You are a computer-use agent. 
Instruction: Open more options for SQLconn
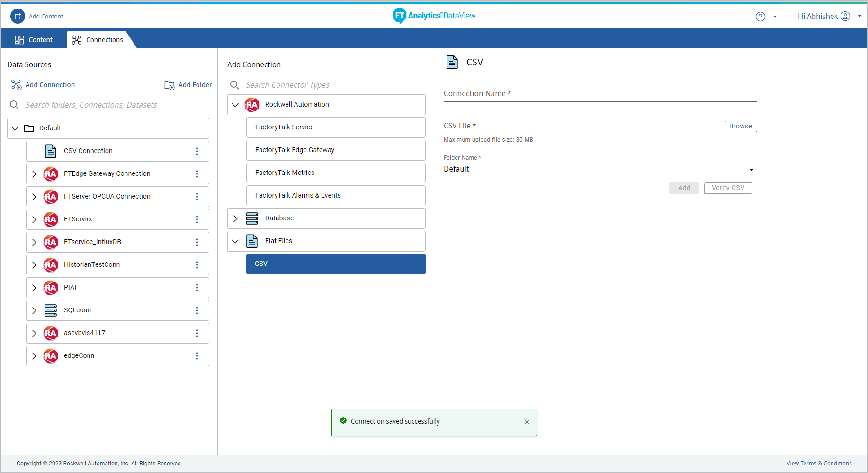click(197, 310)
